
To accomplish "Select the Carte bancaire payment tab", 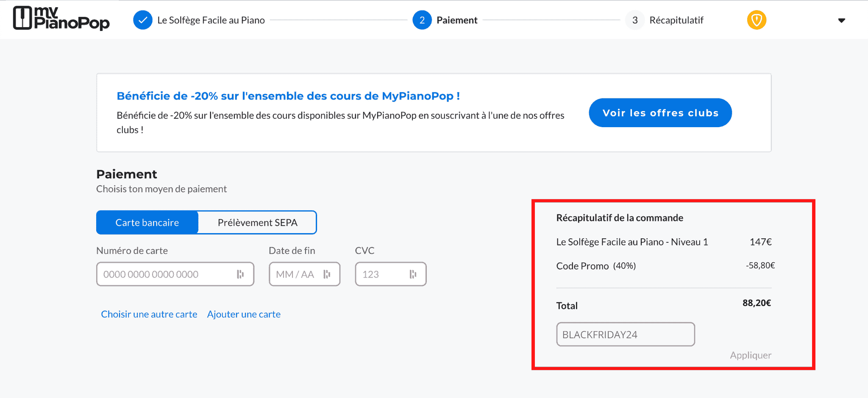I will 147,223.
